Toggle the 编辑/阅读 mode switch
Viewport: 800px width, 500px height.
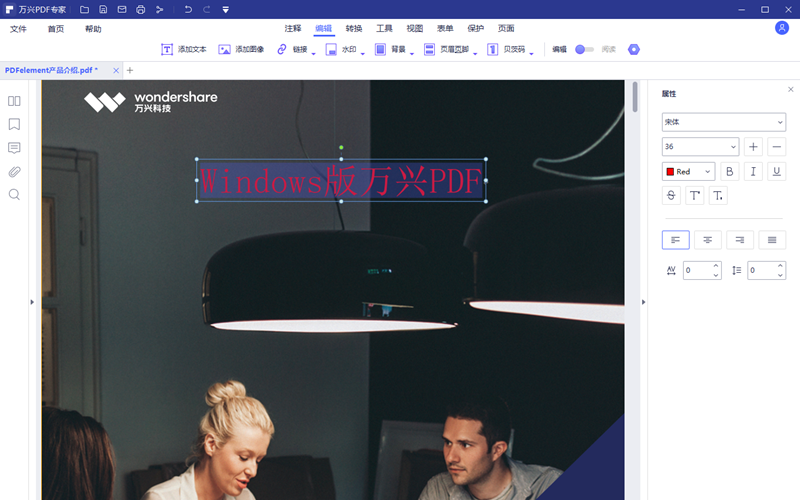[584, 49]
